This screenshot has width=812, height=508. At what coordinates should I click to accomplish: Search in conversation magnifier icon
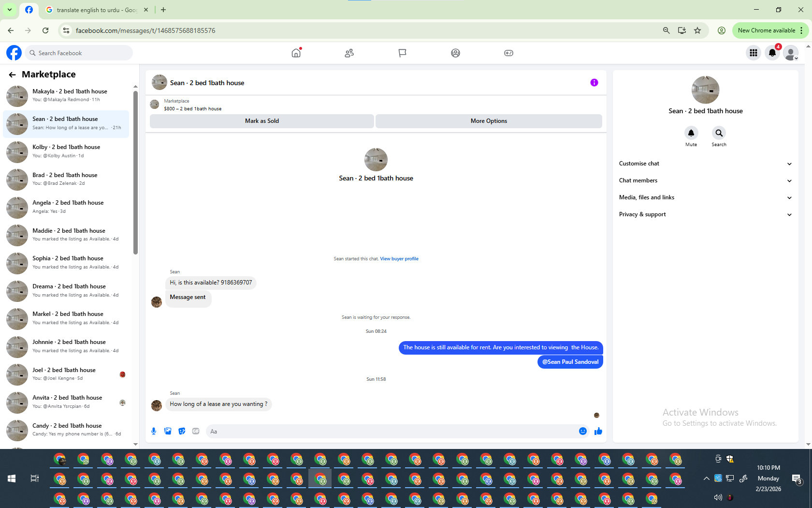719,133
